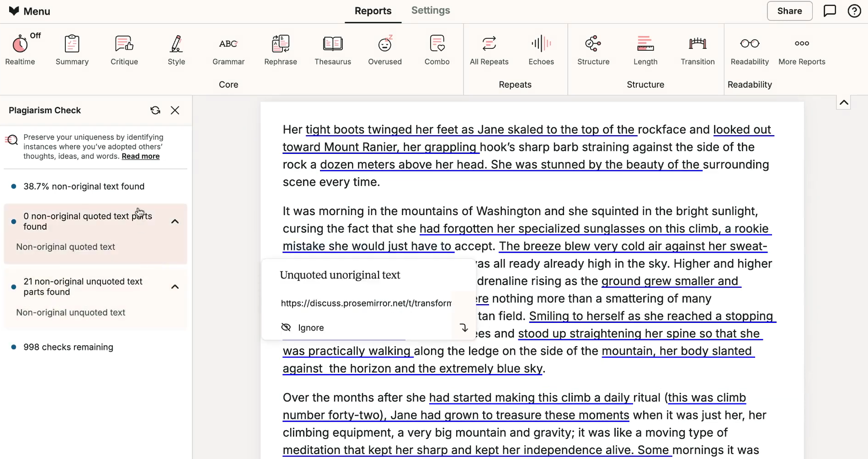Open the Critique report
868x459 pixels.
pyautogui.click(x=124, y=50)
